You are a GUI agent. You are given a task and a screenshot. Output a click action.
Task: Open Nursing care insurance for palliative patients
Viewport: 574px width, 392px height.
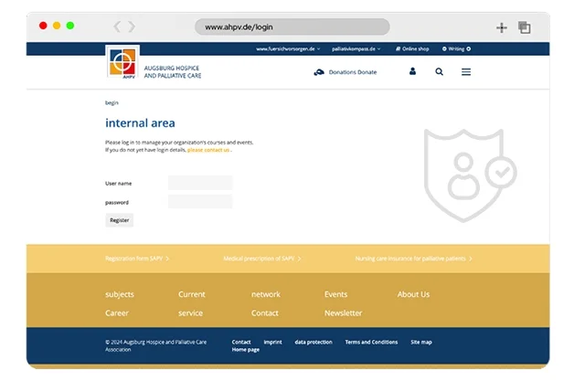click(414, 259)
